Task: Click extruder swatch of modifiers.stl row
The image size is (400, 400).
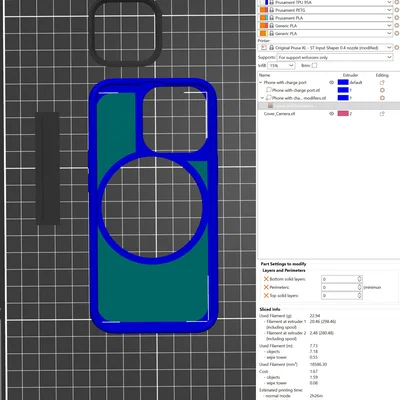Action: pyautogui.click(x=343, y=98)
